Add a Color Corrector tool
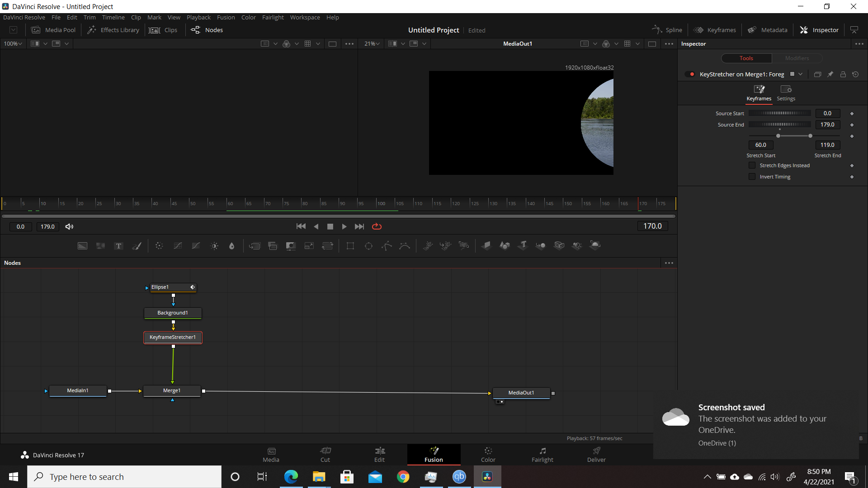This screenshot has width=868, height=488. (x=159, y=246)
